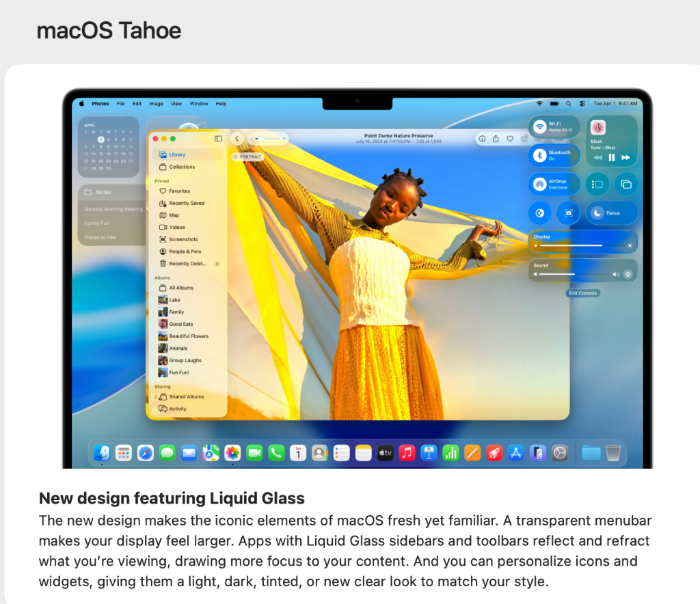Toggle Focus mode in Control Center
700x604 pixels.
tap(612, 213)
